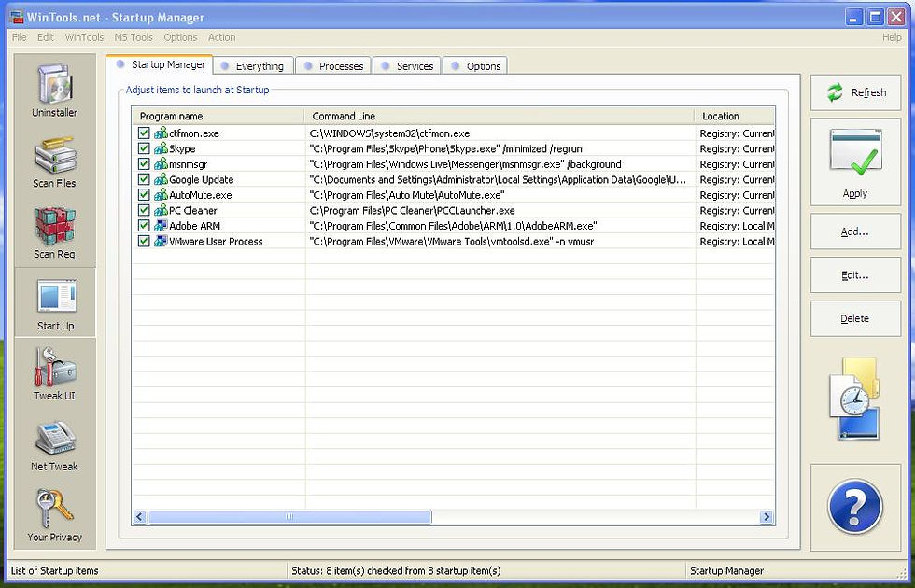
Task: Toggle the VMware User Process checkbox
Action: 144,241
